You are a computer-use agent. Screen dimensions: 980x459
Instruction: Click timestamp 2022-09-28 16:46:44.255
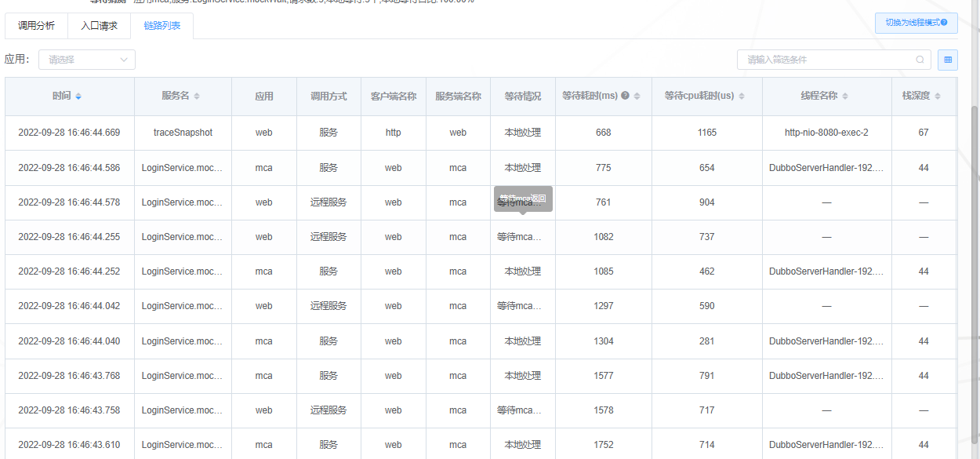69,237
